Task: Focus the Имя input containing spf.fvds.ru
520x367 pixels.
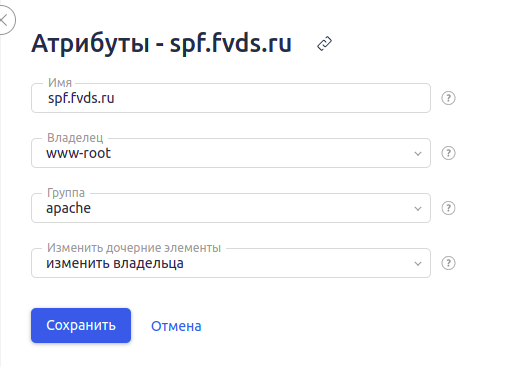Action: [x=231, y=98]
